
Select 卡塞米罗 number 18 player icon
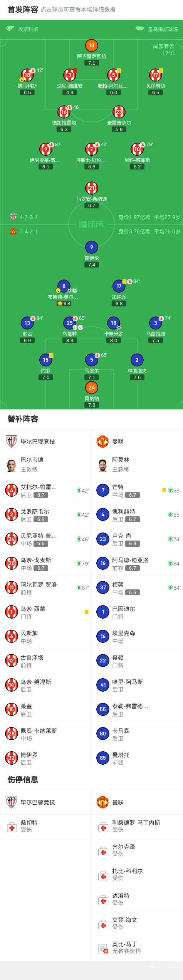pyautogui.click(x=114, y=323)
